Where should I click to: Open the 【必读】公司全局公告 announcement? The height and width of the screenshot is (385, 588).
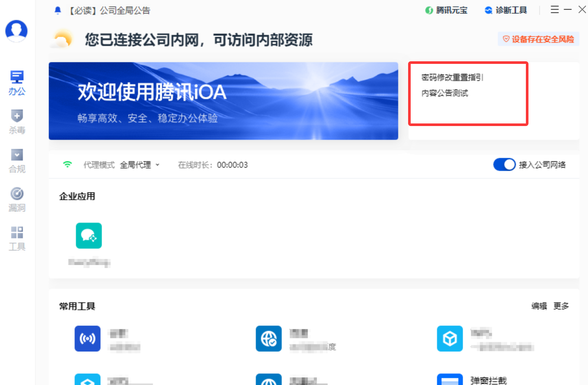(109, 11)
